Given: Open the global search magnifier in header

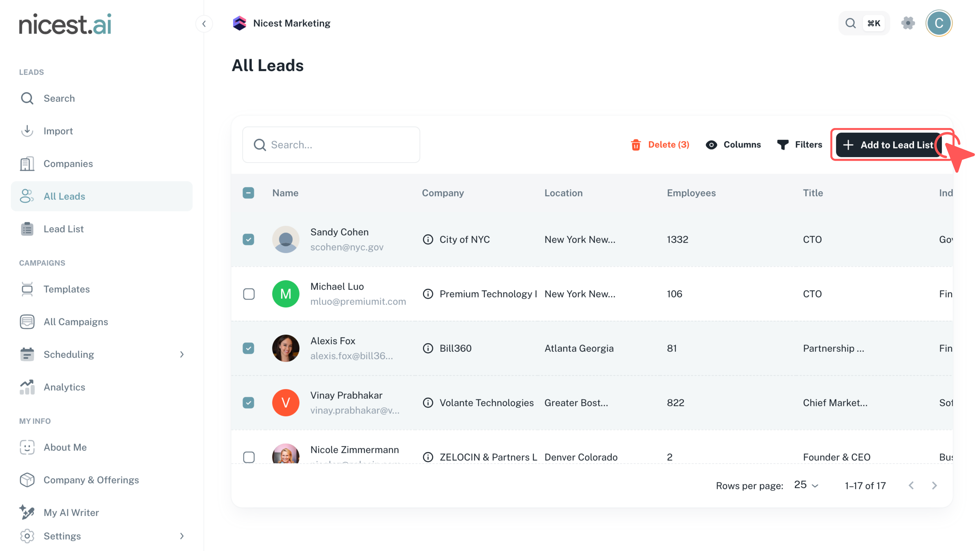Looking at the screenshot, I should coord(850,23).
